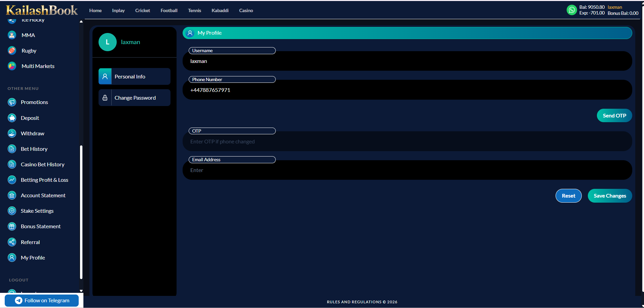Click the Referral share icon
This screenshot has width=644, height=308.
tap(12, 242)
